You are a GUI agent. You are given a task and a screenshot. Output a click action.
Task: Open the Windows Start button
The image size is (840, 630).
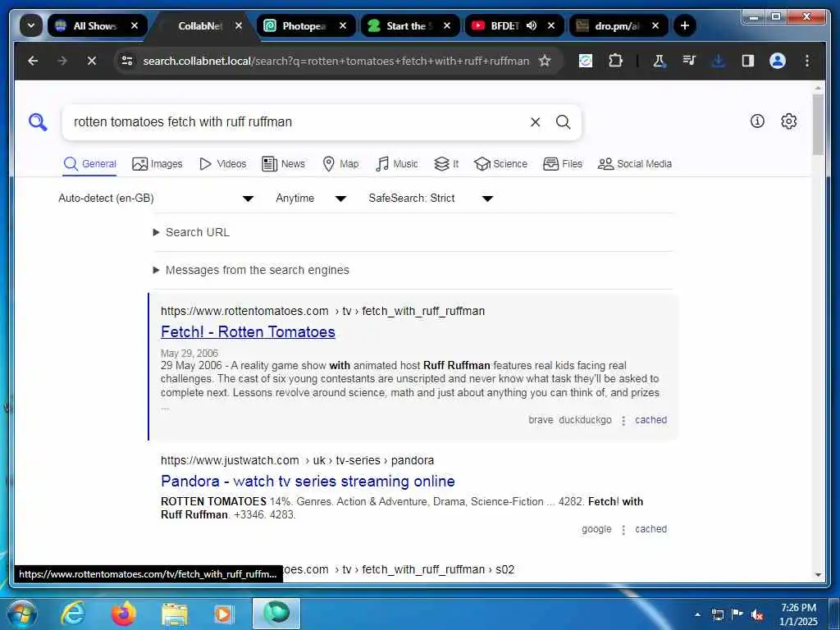pyautogui.click(x=21, y=614)
